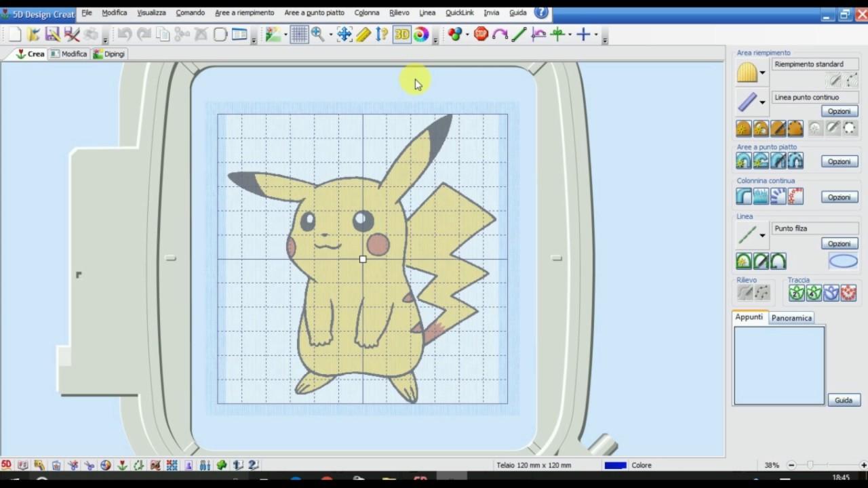Screen dimensions: 868x488
Task: Click the first blue satin area icon
Action: (744, 161)
